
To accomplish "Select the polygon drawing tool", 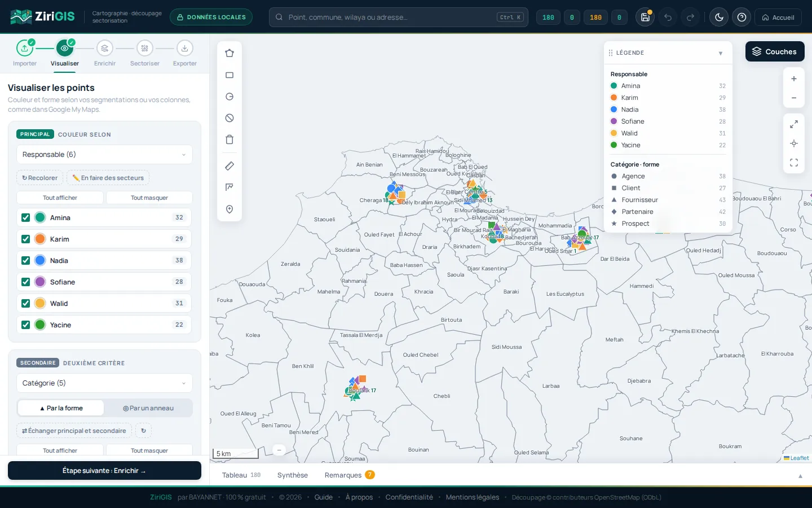I will coord(230,53).
